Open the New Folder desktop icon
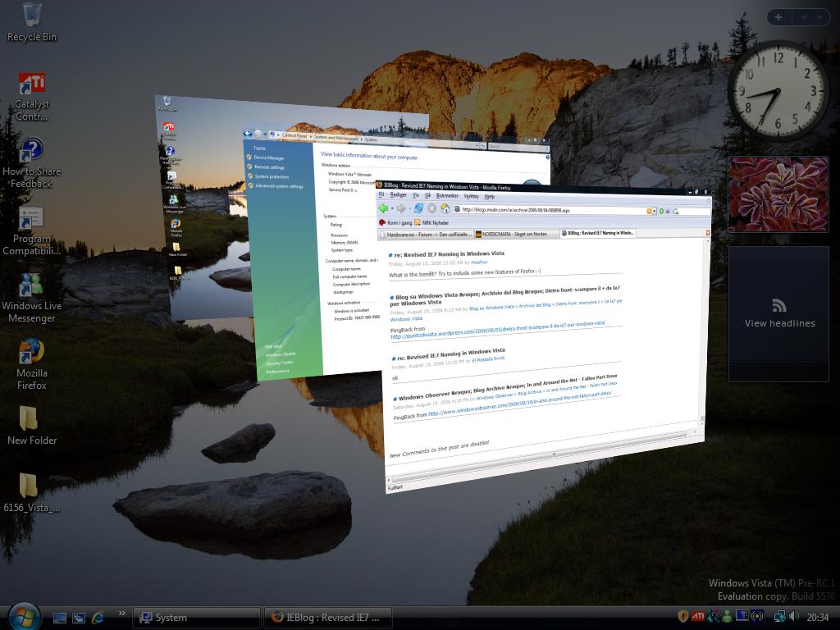Viewport: 840px width, 630px height. click(32, 426)
